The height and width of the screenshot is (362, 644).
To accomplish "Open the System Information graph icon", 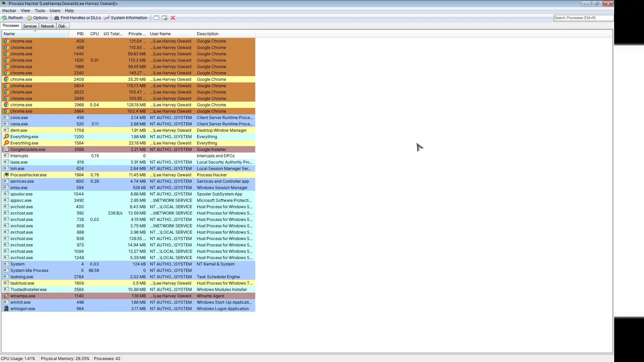I will 107,18.
